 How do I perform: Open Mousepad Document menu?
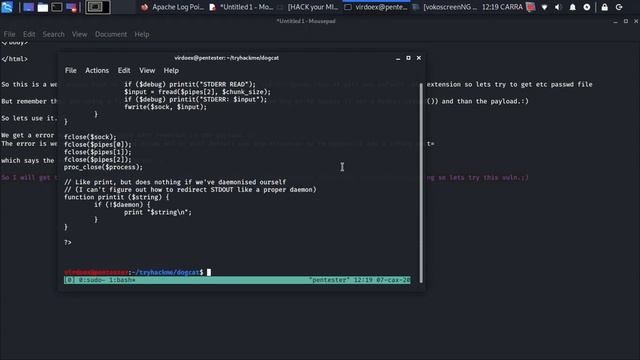[111, 34]
